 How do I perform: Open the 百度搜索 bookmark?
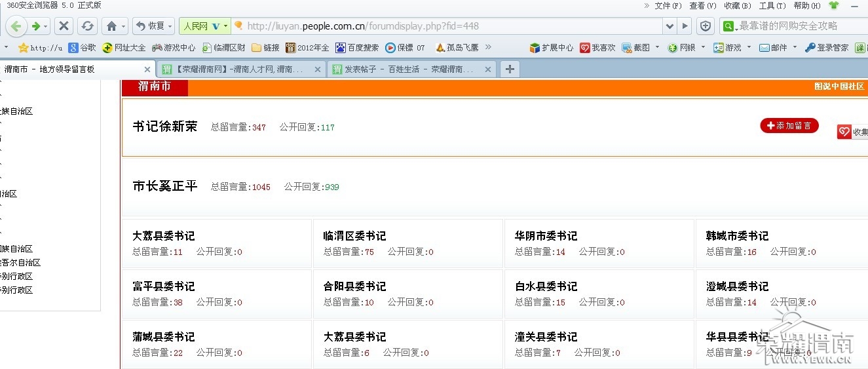(x=357, y=48)
